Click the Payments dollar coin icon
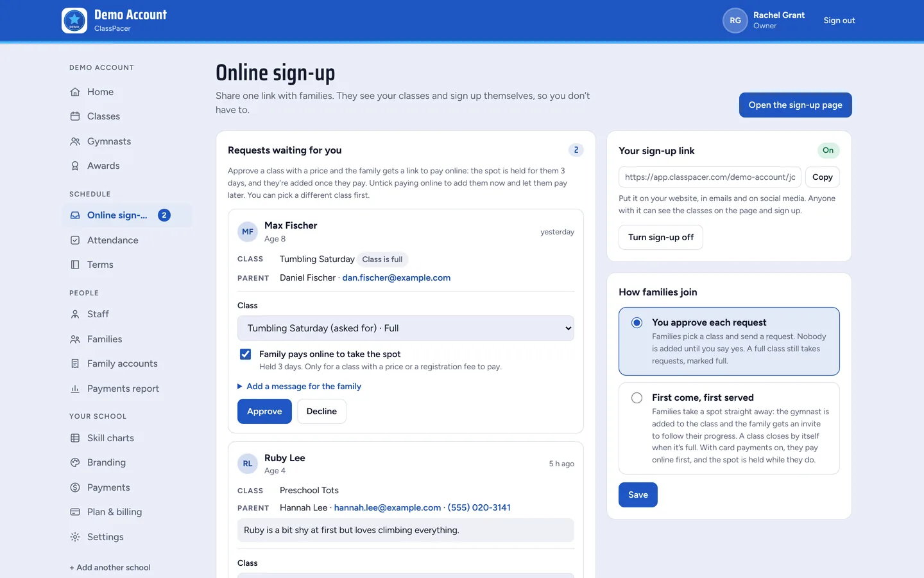This screenshot has width=924, height=578. [75, 487]
